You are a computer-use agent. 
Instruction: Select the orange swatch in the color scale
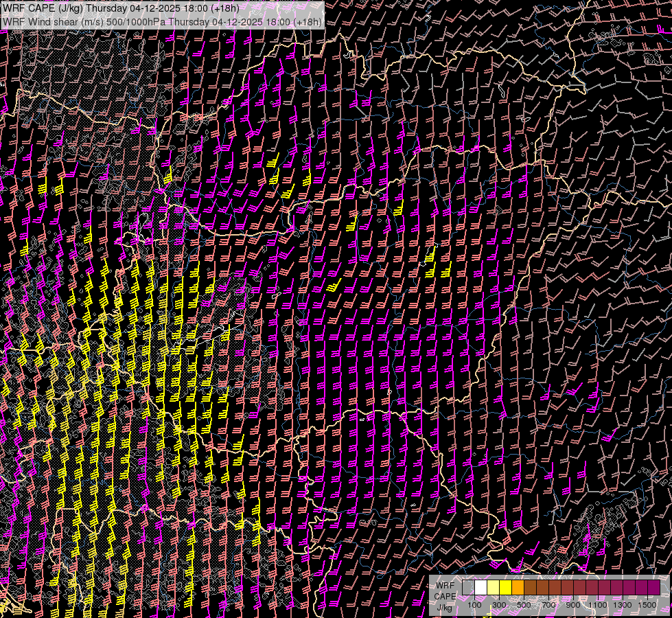coord(518,588)
